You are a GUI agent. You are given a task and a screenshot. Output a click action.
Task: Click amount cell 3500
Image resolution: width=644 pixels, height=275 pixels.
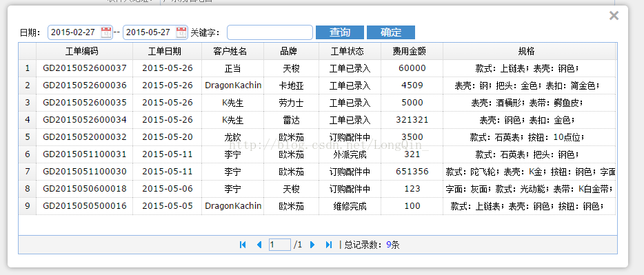[412, 136]
